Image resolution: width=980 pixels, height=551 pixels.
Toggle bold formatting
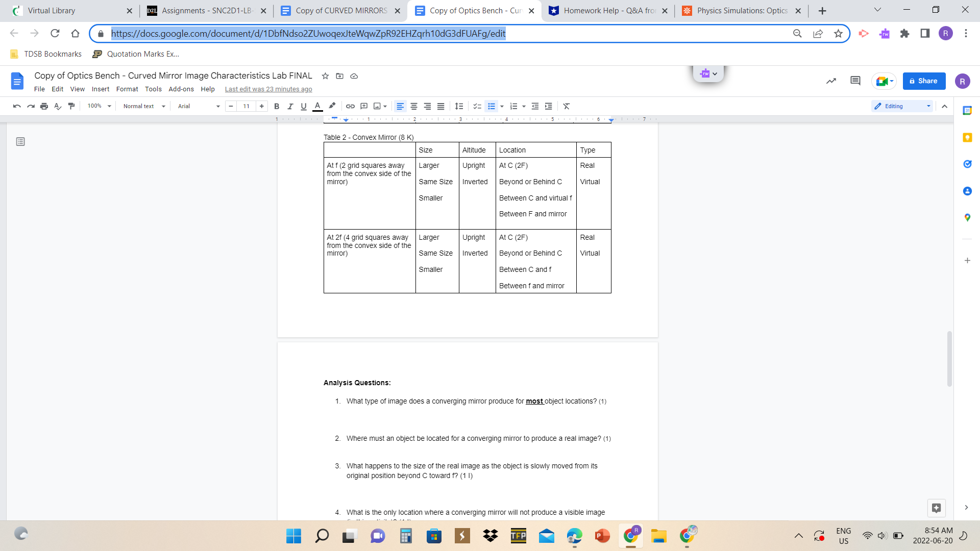point(277,106)
